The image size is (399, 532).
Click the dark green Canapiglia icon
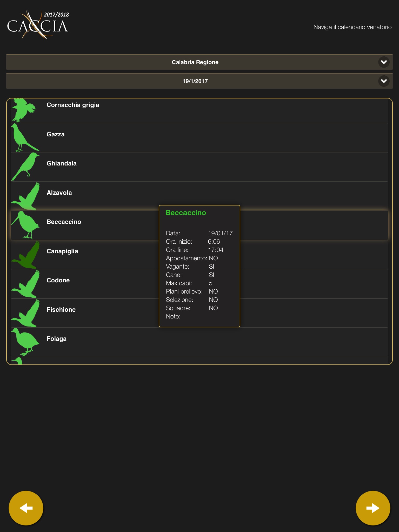[25, 255]
